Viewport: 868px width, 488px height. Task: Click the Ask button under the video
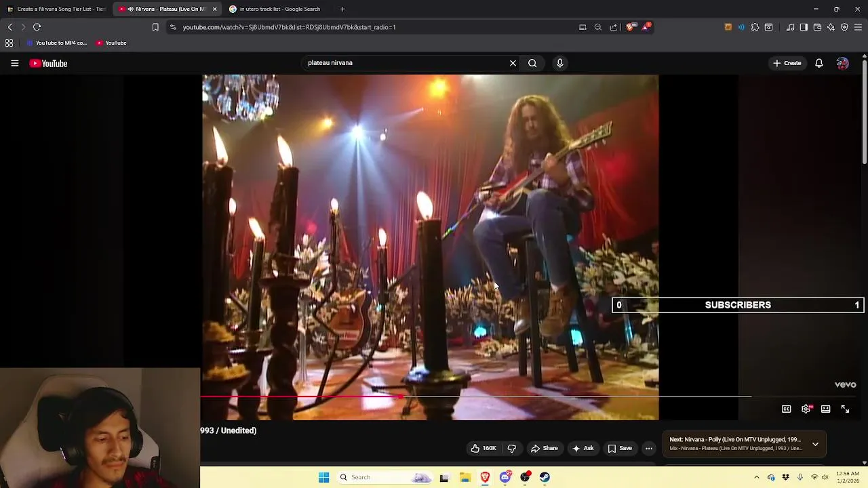pos(583,448)
